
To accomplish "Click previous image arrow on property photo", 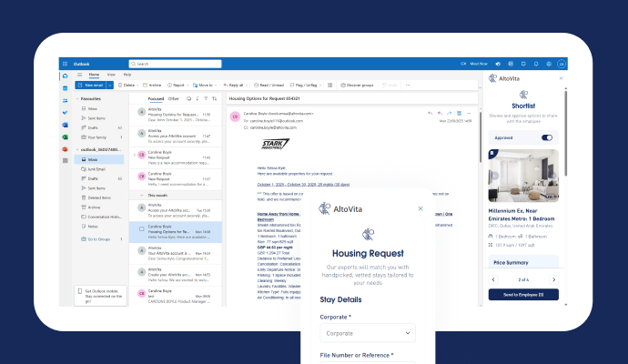I will point(494,176).
